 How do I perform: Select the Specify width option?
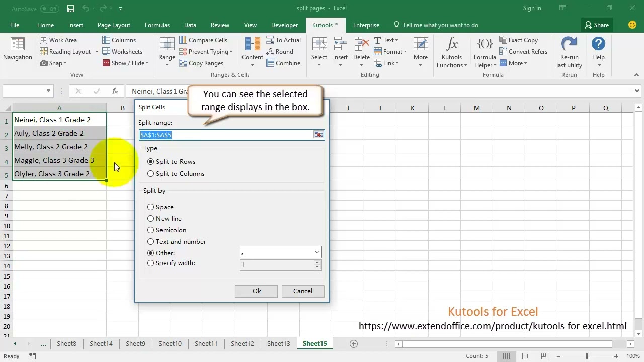tap(171, 263)
